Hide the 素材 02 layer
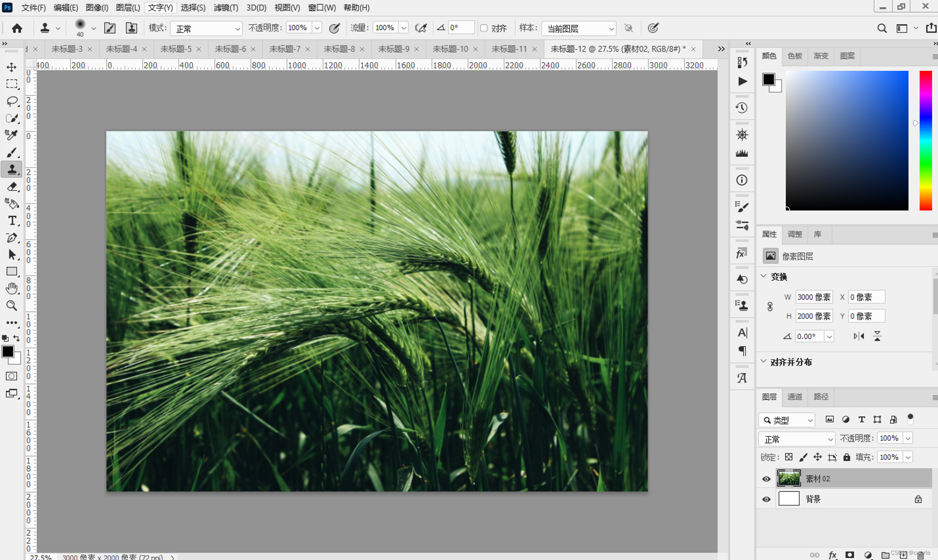 766,479
